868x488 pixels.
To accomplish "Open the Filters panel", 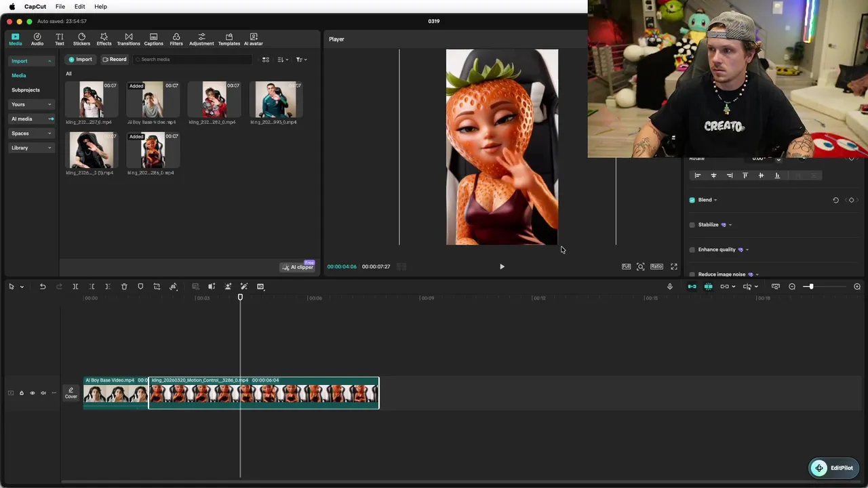I will point(176,39).
